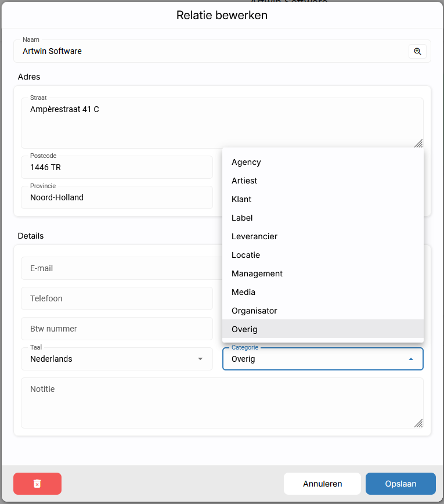This screenshot has width=444, height=504.
Task: Click the Opslaan button
Action: click(400, 484)
